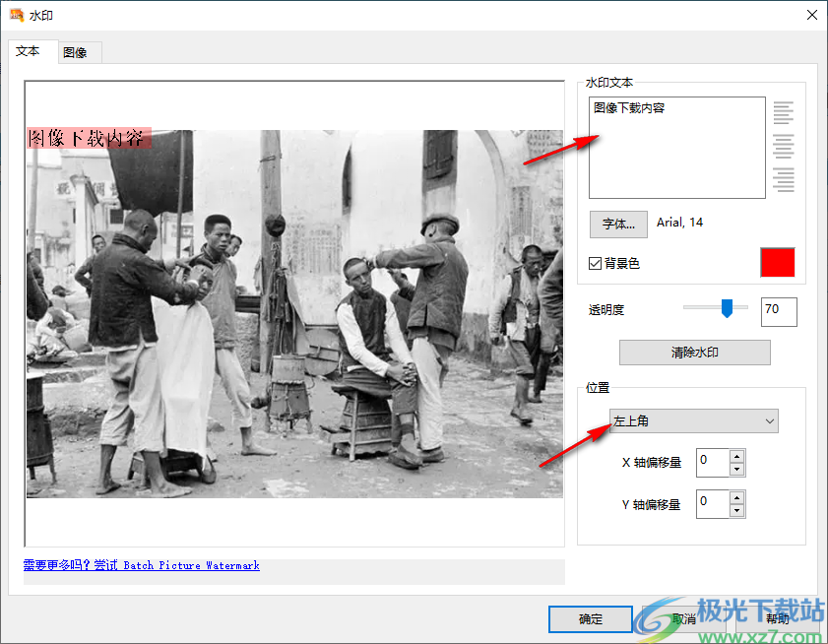Click the Y 轴偏移量 value field
The image size is (828, 644).
point(713,504)
